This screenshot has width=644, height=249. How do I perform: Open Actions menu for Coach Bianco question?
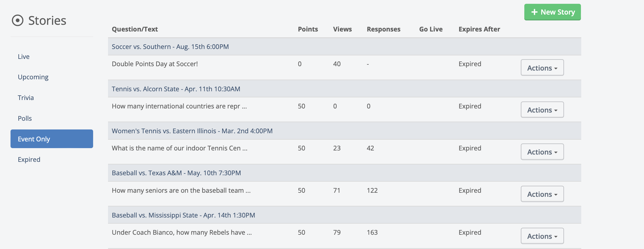click(542, 236)
